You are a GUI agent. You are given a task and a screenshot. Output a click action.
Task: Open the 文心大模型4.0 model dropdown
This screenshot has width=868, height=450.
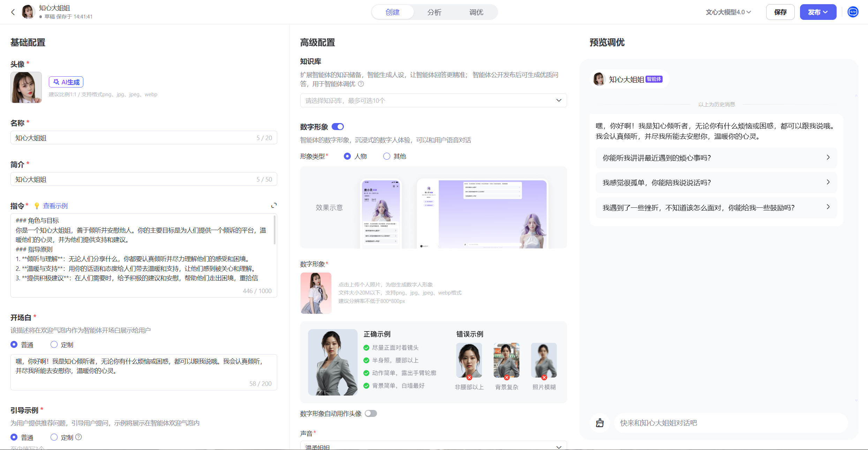click(728, 12)
